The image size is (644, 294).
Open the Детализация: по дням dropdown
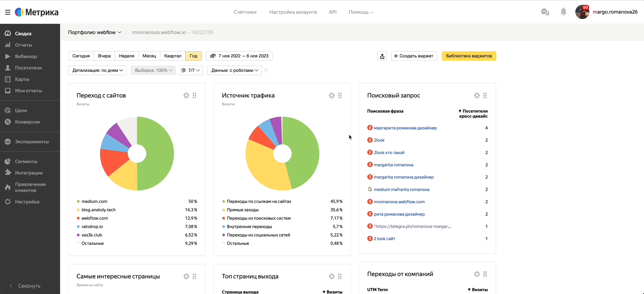pos(97,70)
